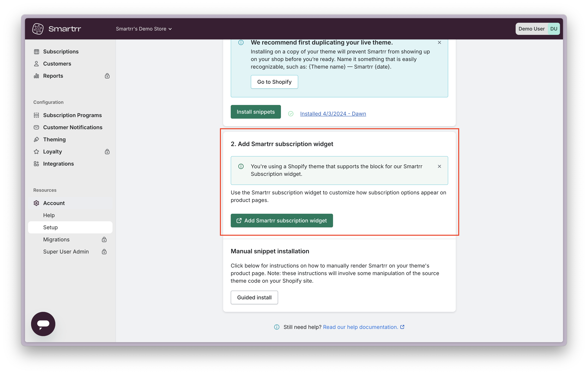Dismiss the Shopify theme support notice
Screen dimensions: 588x374
click(439, 166)
